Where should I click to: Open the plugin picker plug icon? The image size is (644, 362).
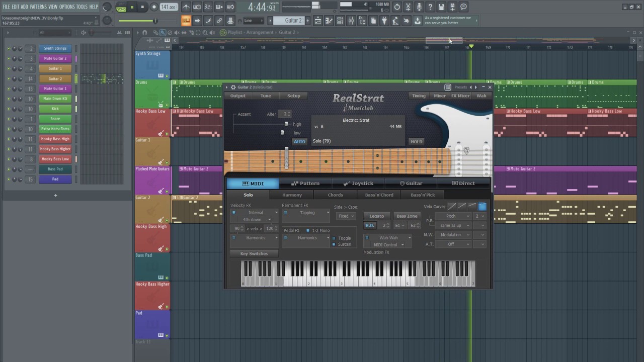[384, 21]
